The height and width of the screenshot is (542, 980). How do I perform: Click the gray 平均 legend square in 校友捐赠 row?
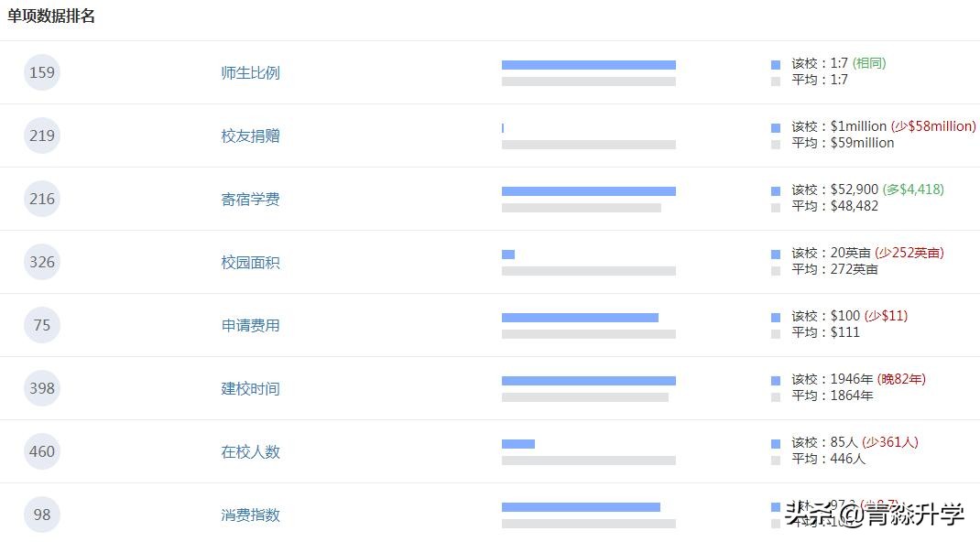pos(774,143)
